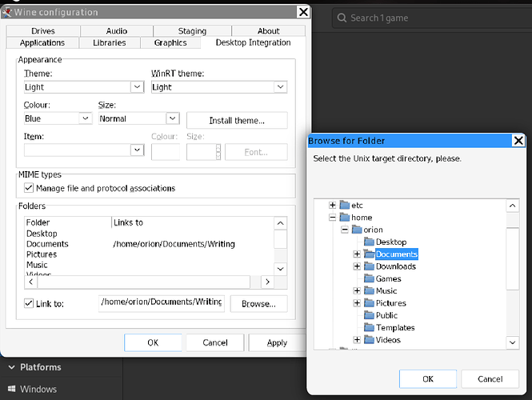The width and height of the screenshot is (532, 400).
Task: Click folder tree scrollbar down arrow
Action: [x=512, y=342]
